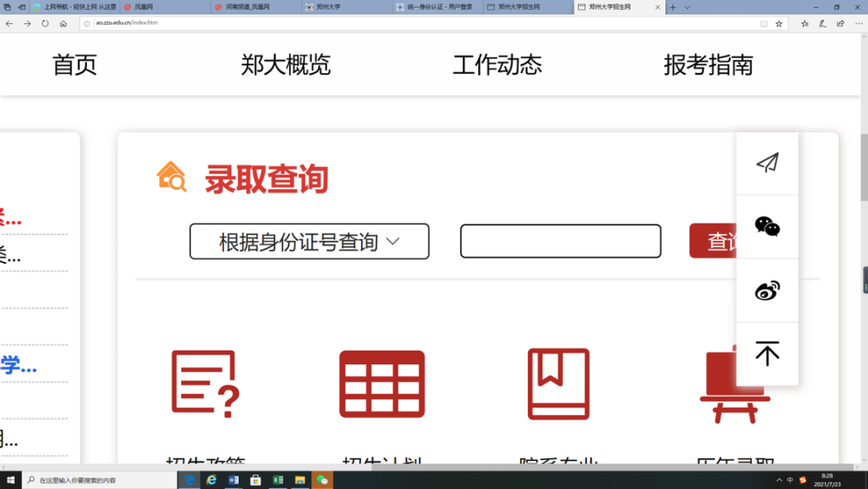Open the 招生政策 document icon
This screenshot has width=868, height=489.
click(x=206, y=384)
